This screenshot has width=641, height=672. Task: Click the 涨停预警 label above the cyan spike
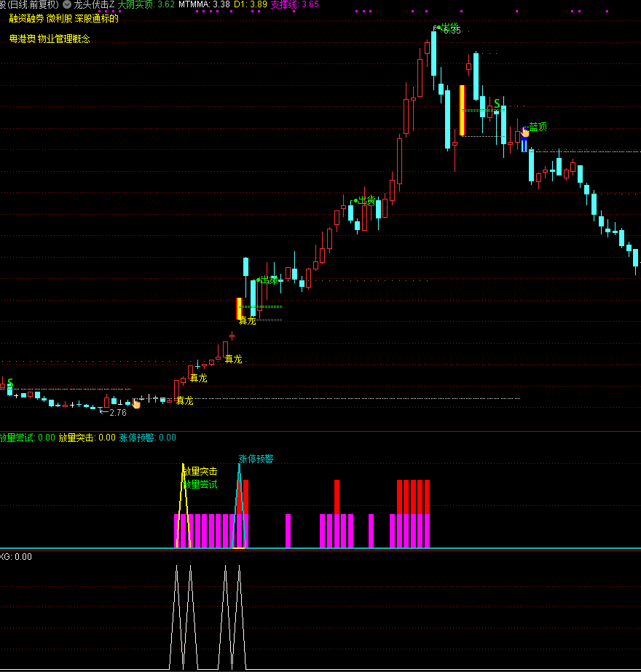(256, 459)
